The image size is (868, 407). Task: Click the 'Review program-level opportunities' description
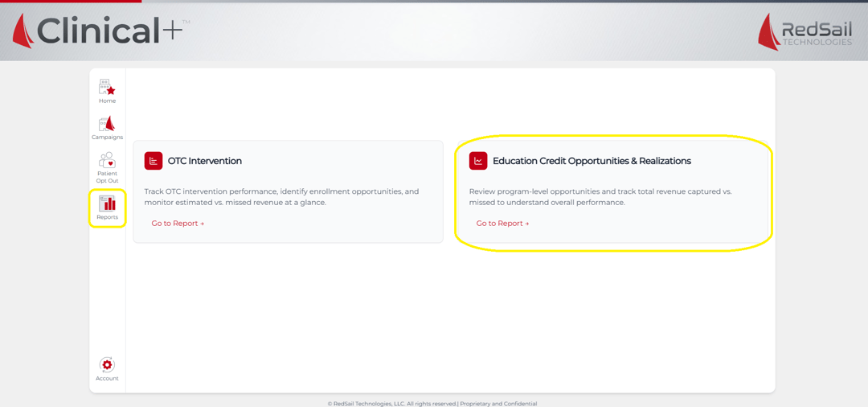(x=600, y=197)
